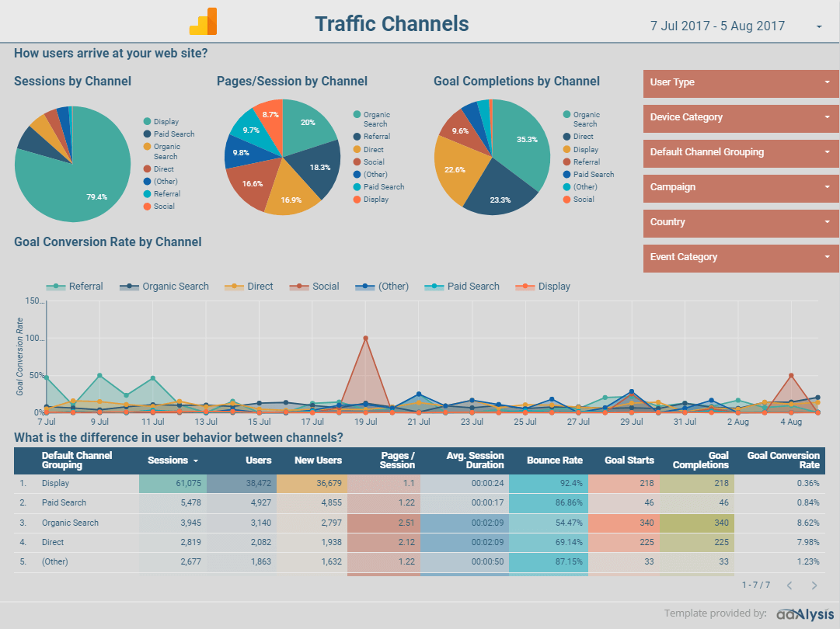Open the Event Category filter
The height and width of the screenshot is (629, 840).
(741, 257)
